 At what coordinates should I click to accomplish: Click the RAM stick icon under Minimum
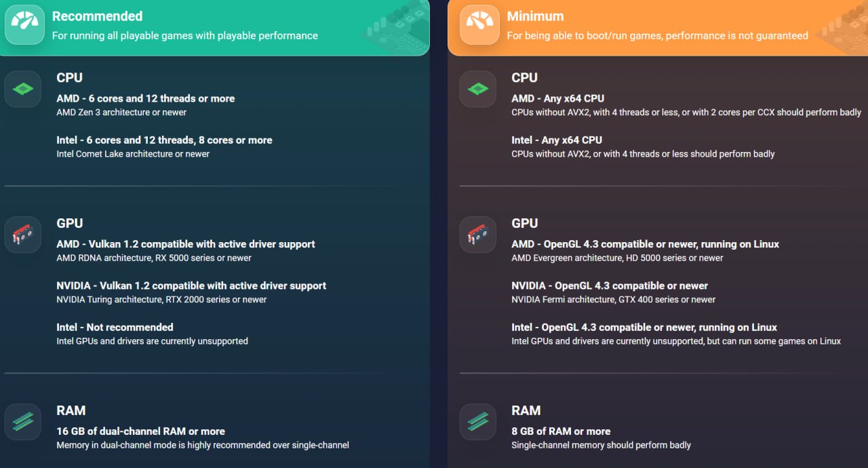(478, 422)
